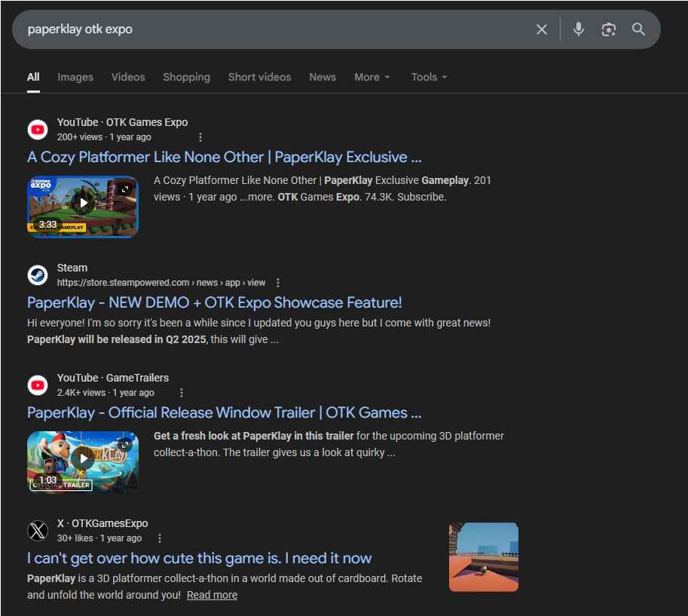The height and width of the screenshot is (616, 688).
Task: Open the YouTube favicon for GameTrailers result
Action: 38,385
